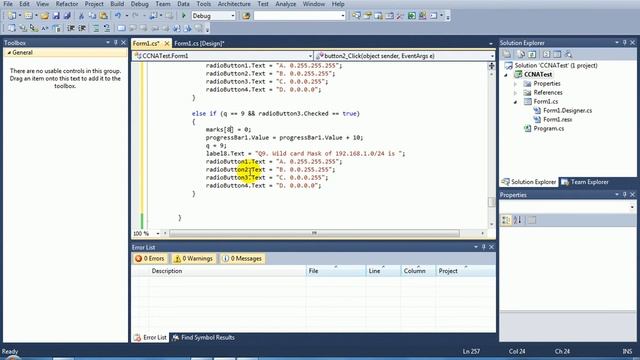The width and height of the screenshot is (640, 360).
Task: Pin the Toolbox panel with auto-hide
Action: (116, 42)
